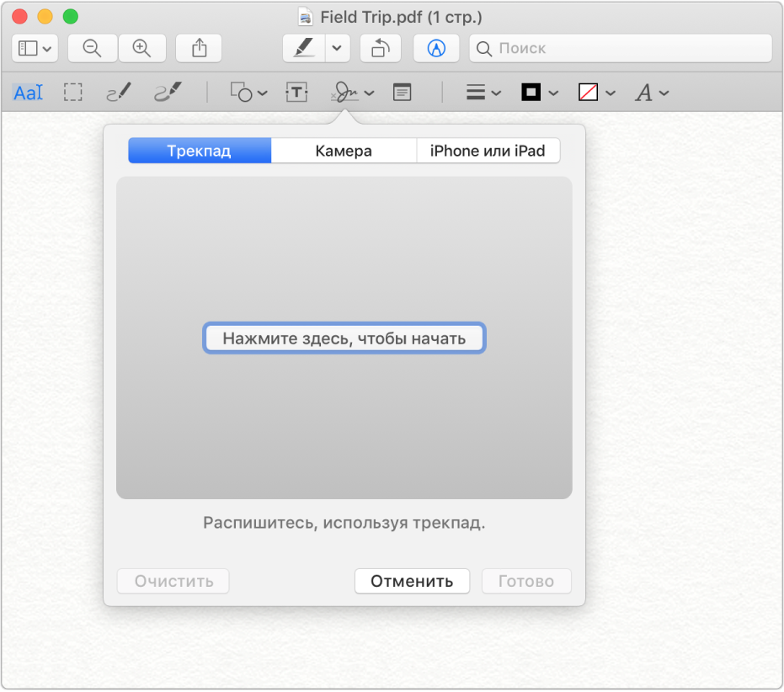Zoom in on the document
Viewport: 784px width, 692px height.
(142, 49)
